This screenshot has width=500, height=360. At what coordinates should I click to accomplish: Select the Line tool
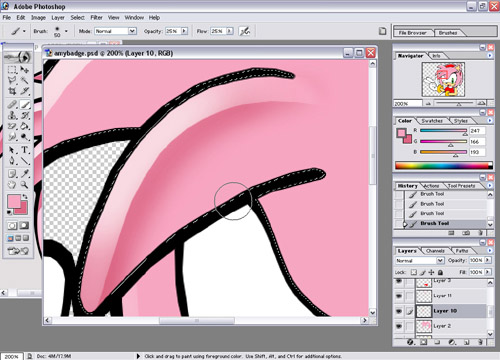(25, 161)
